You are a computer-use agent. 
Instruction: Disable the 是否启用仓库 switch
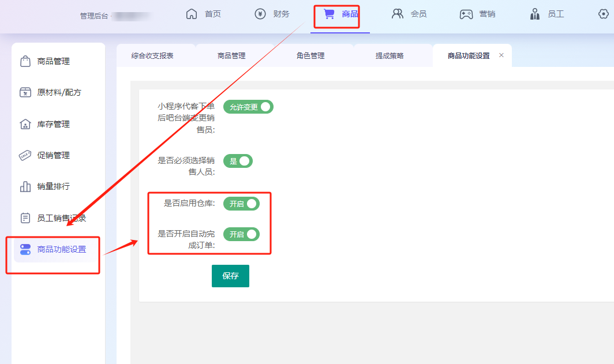[241, 204]
